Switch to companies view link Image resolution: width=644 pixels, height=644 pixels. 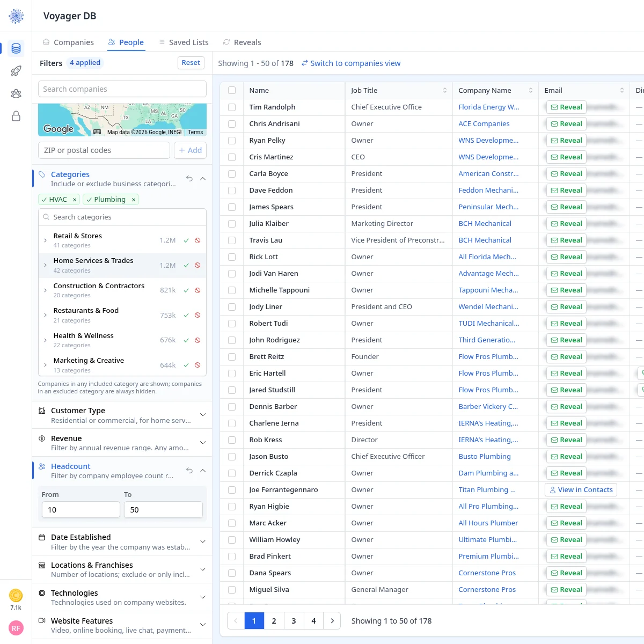(351, 63)
